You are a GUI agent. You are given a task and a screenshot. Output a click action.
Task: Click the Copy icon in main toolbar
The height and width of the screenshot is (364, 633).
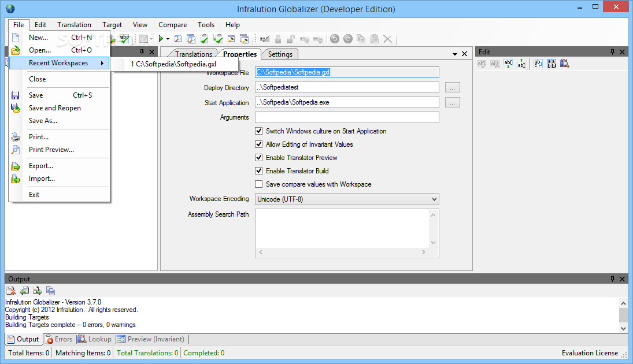tap(361, 39)
